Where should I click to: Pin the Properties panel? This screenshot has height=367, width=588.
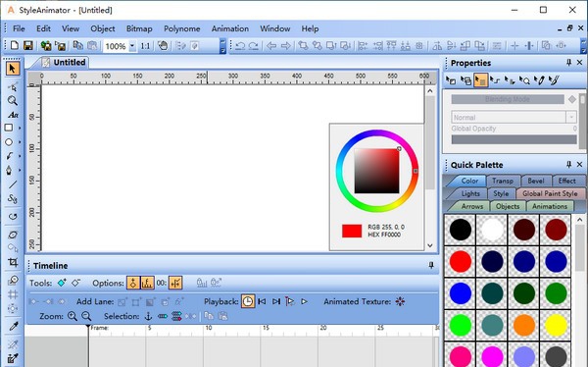pos(568,63)
